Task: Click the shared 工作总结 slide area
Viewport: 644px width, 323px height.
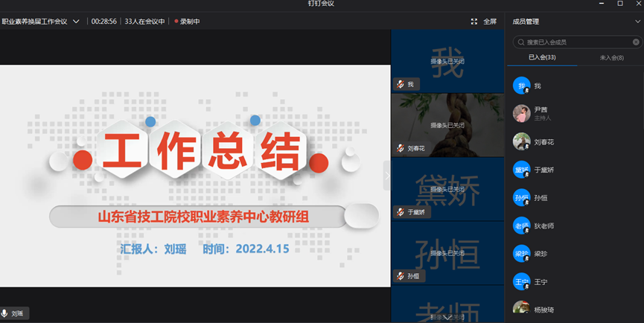Action: tap(195, 176)
